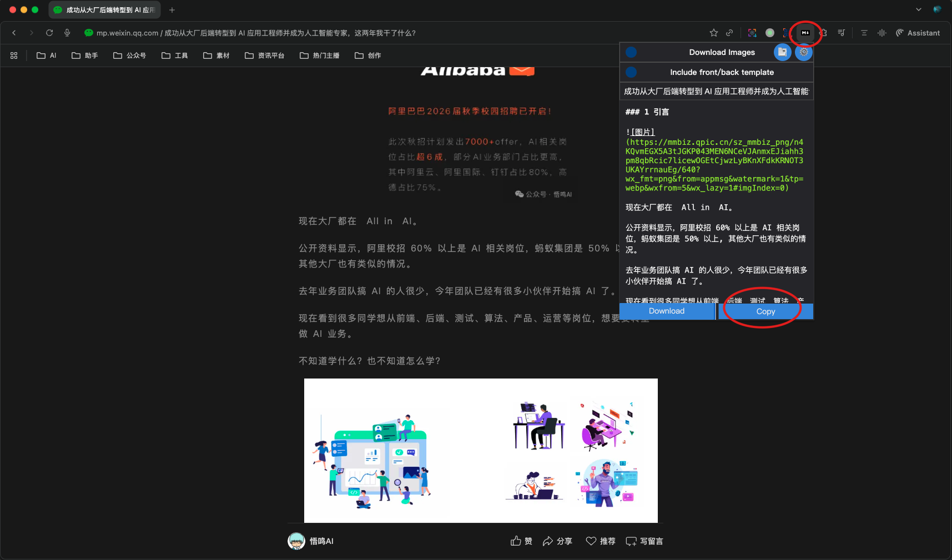Open the Markdown download extension icon
The width and height of the screenshot is (952, 560).
[x=805, y=33]
